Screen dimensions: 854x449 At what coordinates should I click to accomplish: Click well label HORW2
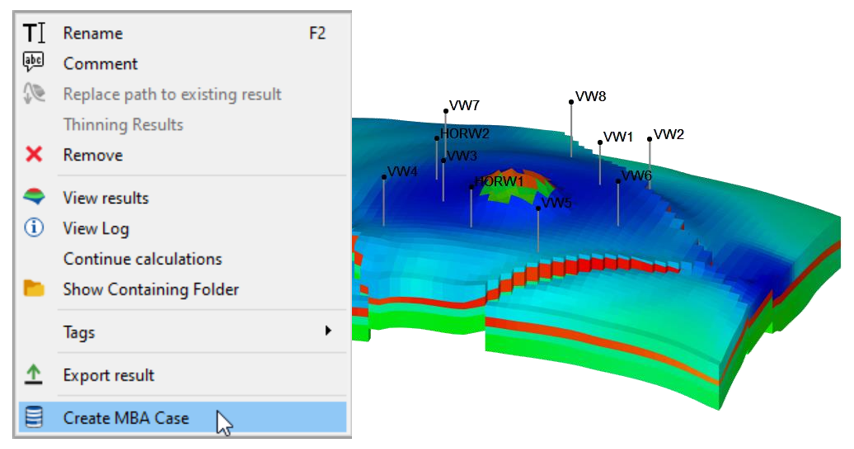[465, 134]
